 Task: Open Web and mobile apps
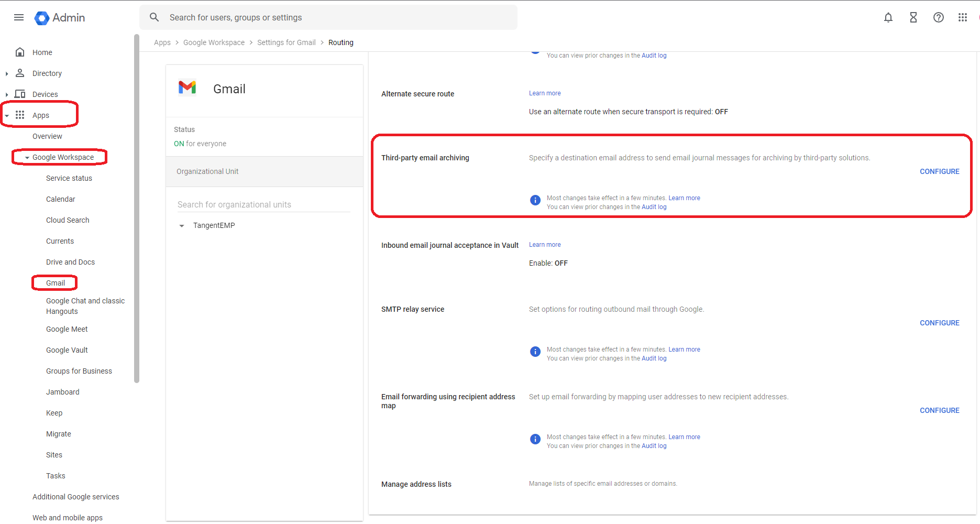click(x=68, y=518)
